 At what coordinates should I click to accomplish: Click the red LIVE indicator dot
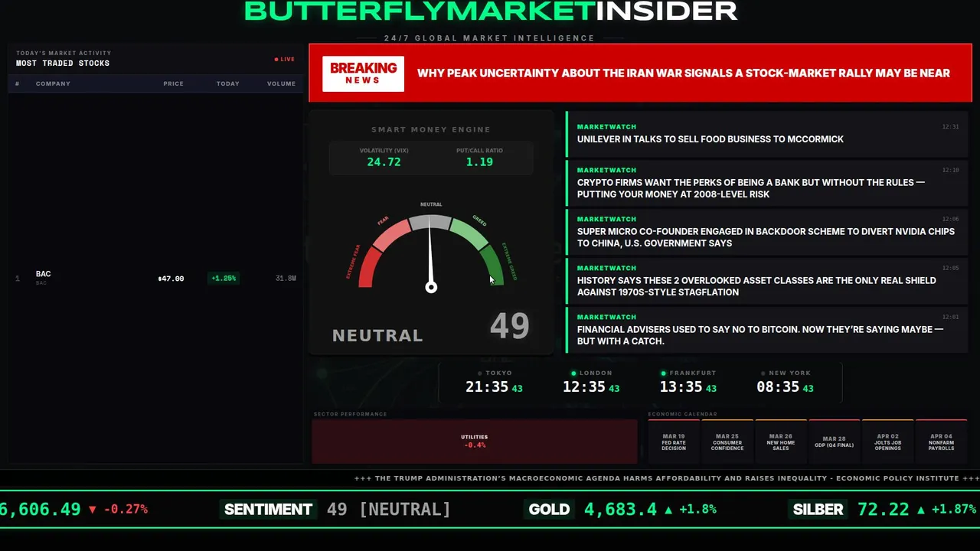coord(276,60)
